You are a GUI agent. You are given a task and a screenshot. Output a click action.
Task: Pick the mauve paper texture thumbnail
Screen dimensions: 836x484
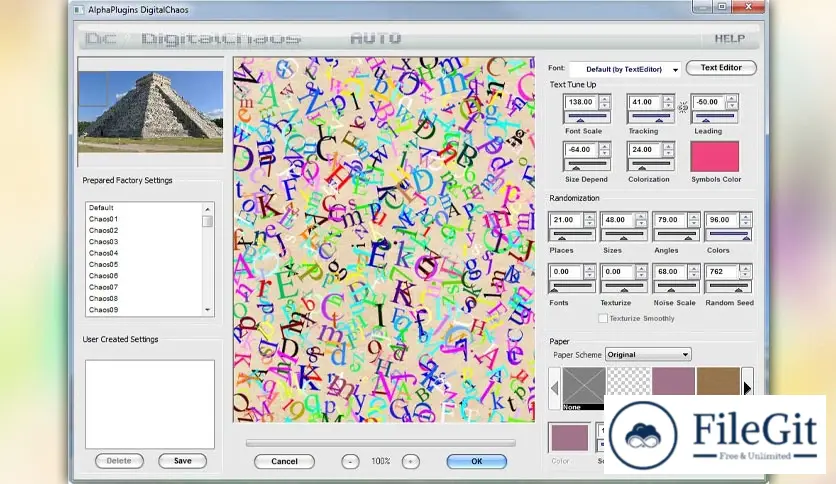(x=673, y=381)
